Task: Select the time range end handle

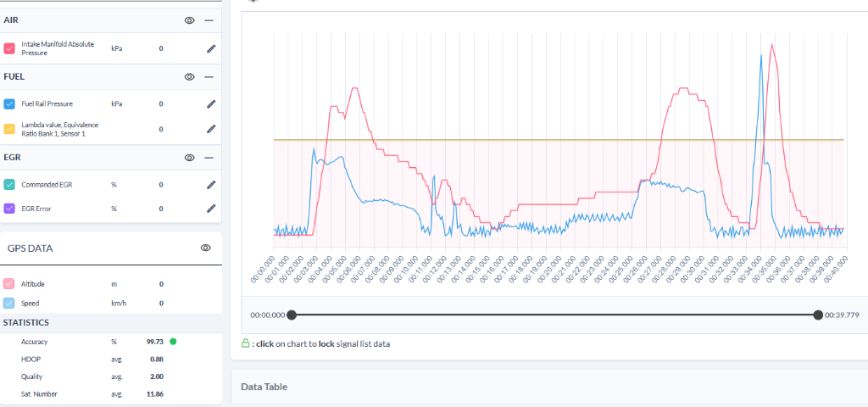Action: click(x=818, y=315)
